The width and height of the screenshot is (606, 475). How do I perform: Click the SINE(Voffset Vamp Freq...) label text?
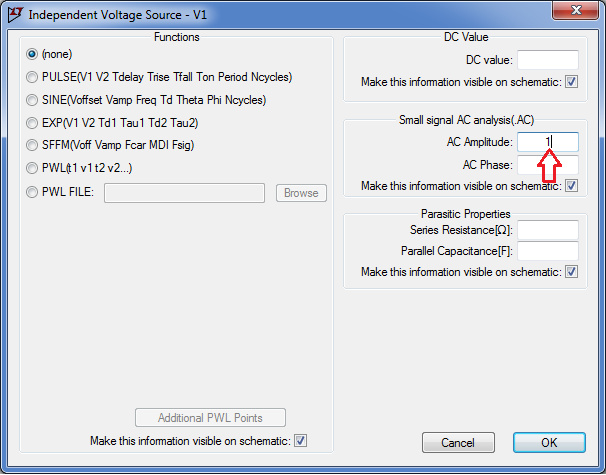[154, 100]
